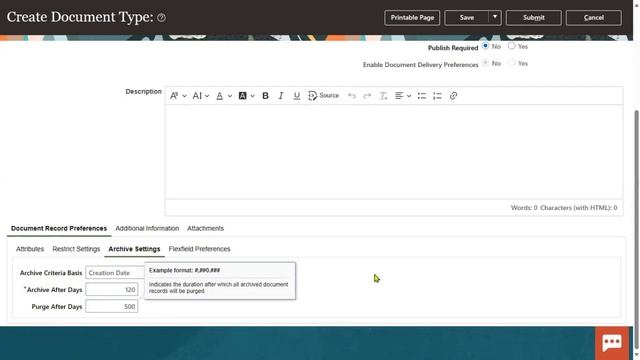Expand the background color dropdown arrow
Viewport: 640px width, 360px height.
pyautogui.click(x=253, y=96)
